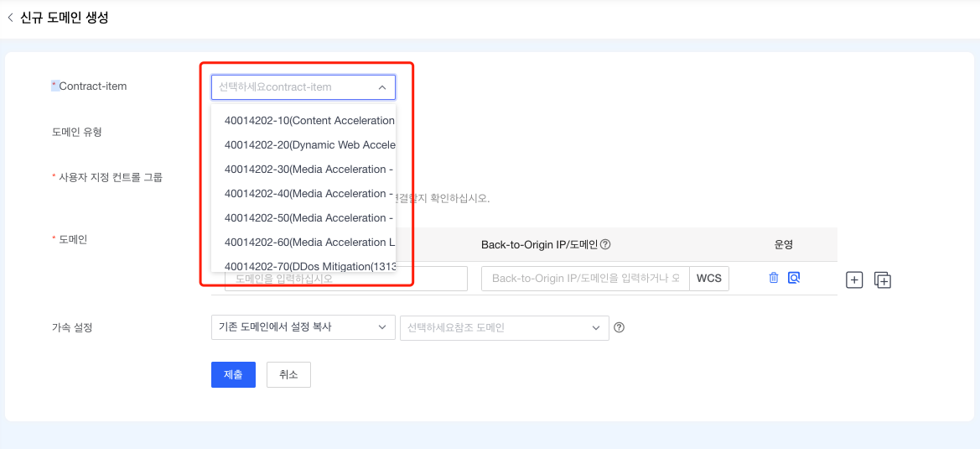This screenshot has height=449, width=980.
Task: Select the 40014202-60 Media Acceleration L option
Action: [x=309, y=242]
